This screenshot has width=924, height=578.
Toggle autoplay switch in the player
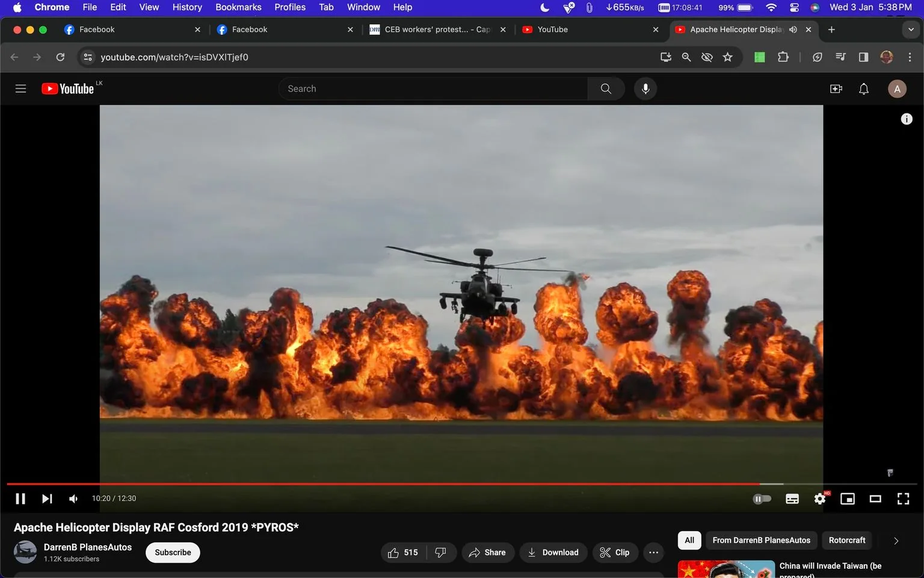pyautogui.click(x=762, y=499)
